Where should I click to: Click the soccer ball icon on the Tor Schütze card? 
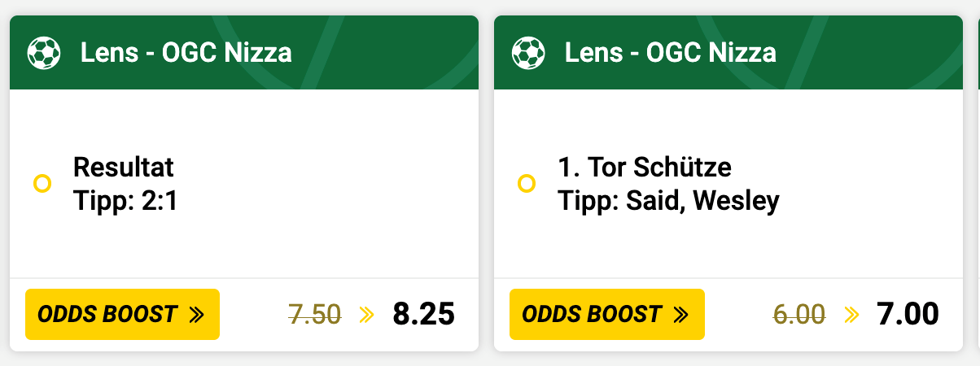click(528, 54)
